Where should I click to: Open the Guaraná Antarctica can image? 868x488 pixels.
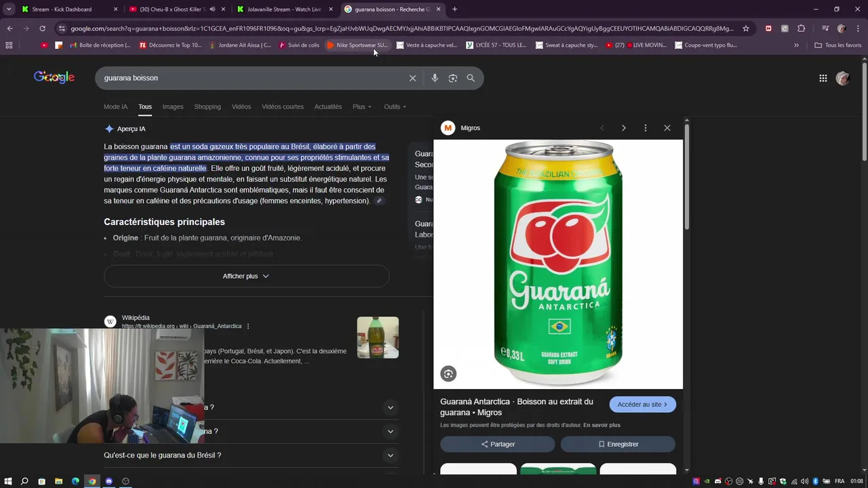558,264
